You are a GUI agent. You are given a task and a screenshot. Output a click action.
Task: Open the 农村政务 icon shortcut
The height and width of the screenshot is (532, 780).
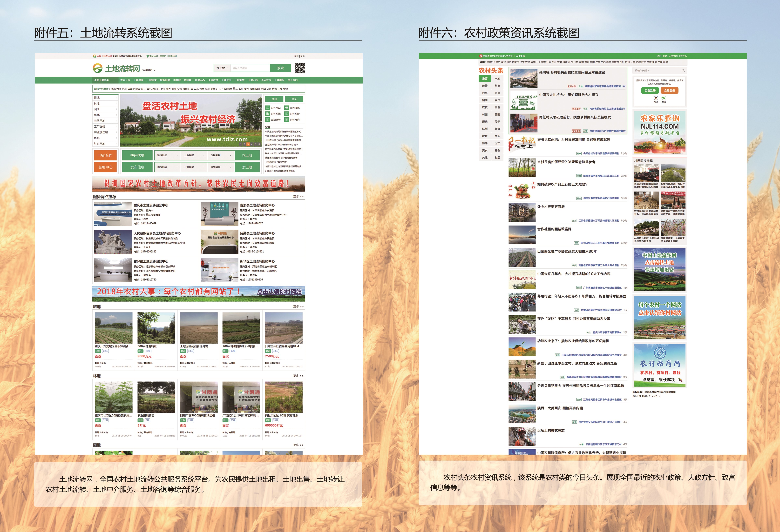[287, 114]
